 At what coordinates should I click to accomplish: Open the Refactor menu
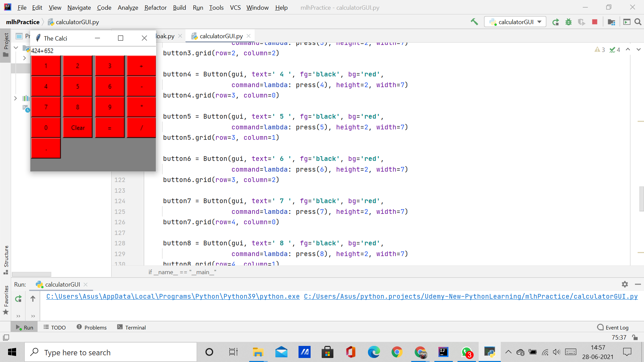click(x=155, y=7)
